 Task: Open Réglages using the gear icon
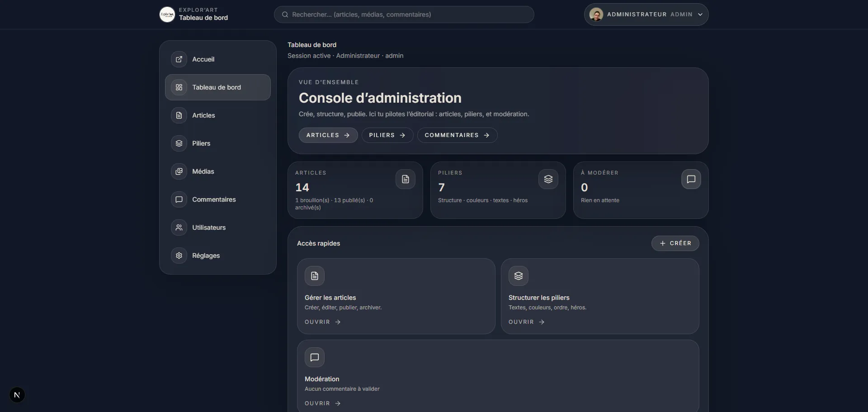[179, 256]
